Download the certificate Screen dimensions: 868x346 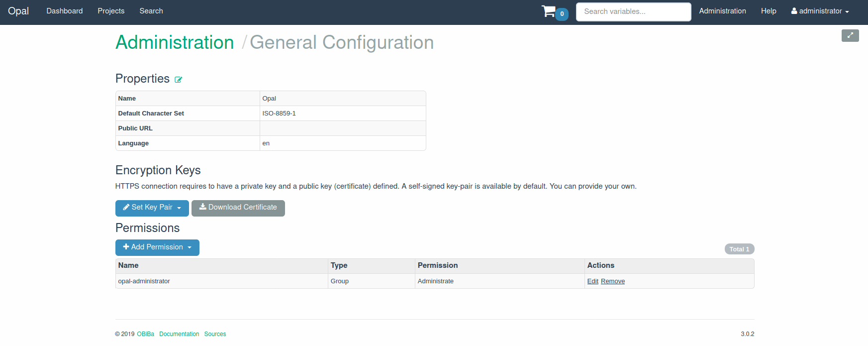tap(238, 208)
